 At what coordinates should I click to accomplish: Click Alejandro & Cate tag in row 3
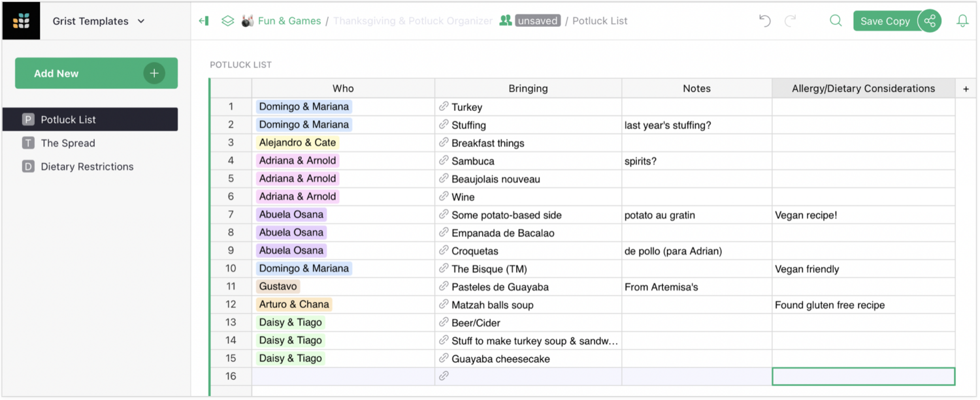point(297,142)
